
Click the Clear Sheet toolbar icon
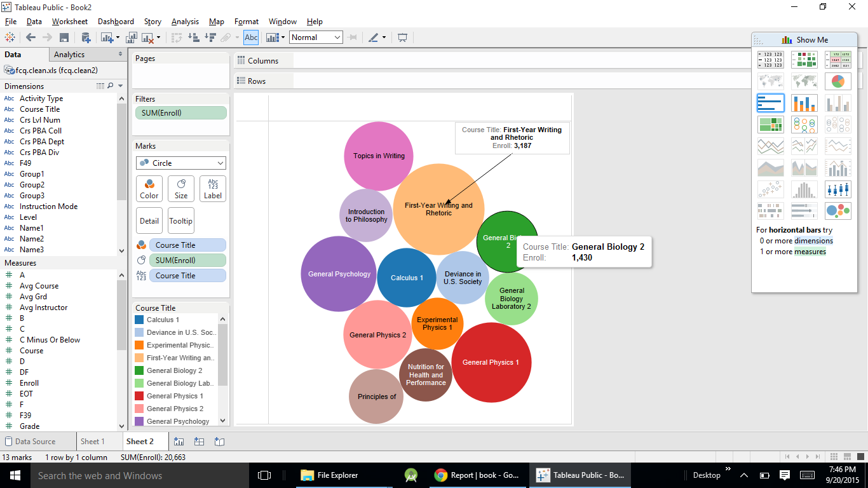click(149, 37)
